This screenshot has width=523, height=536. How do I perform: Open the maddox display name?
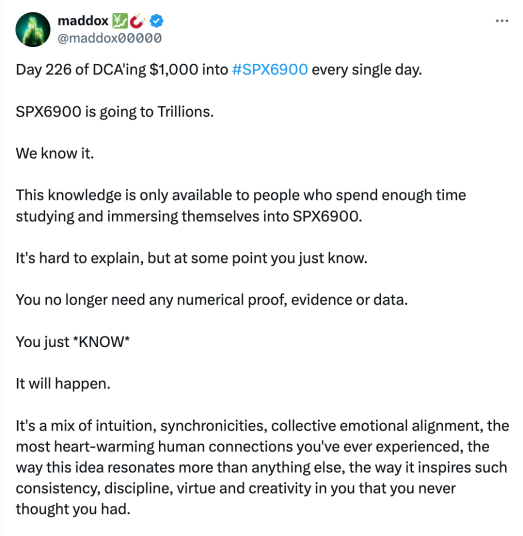(x=83, y=21)
